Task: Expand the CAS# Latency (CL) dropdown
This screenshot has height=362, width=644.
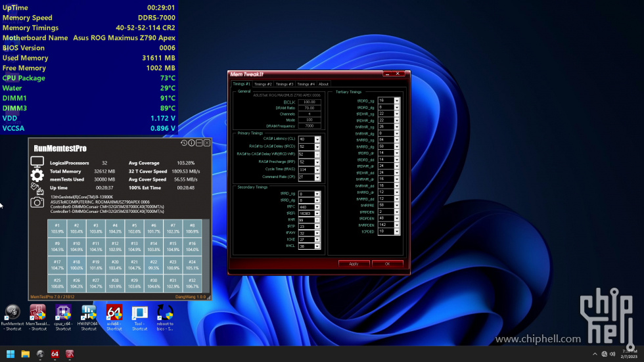Action: coord(317,139)
